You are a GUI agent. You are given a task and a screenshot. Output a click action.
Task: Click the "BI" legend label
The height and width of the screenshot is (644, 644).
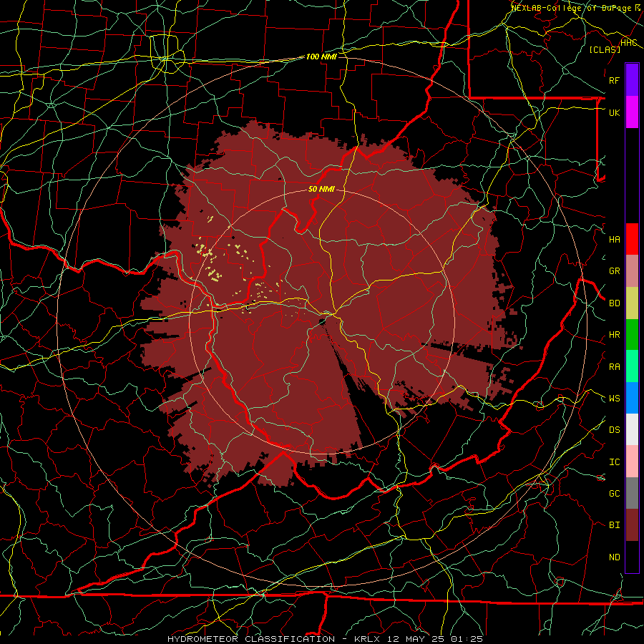614,525
